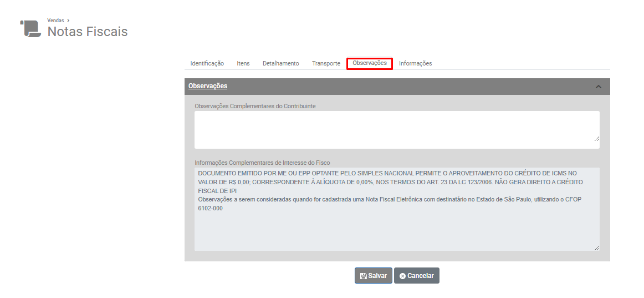Image resolution: width=644 pixels, height=298 pixels.
Task: Click the Notas Fiscais scroll icon
Action: point(30,29)
